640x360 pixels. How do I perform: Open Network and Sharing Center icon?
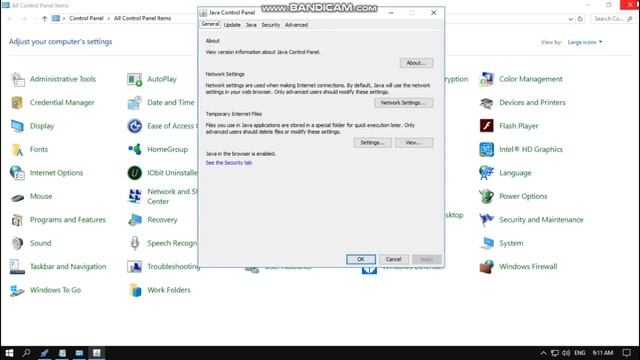[x=135, y=196]
